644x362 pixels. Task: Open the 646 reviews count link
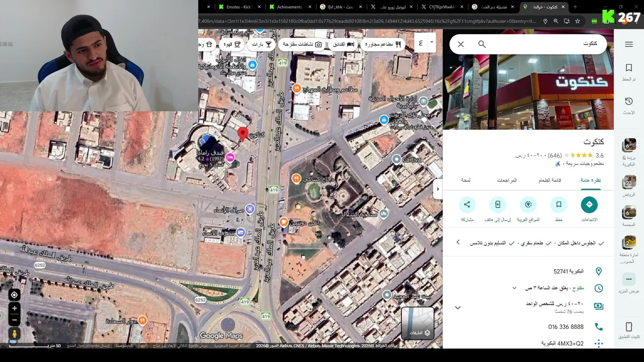(x=555, y=155)
